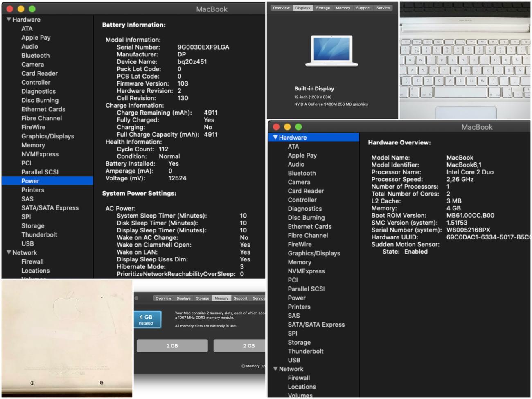Screen dimensions: 532x399
Task: Select Ethernet Cards in the Battery Information window sidebar
Action: [43, 109]
